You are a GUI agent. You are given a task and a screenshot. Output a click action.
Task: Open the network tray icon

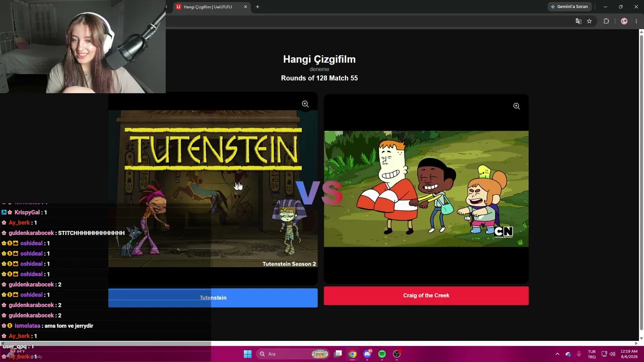604,354
